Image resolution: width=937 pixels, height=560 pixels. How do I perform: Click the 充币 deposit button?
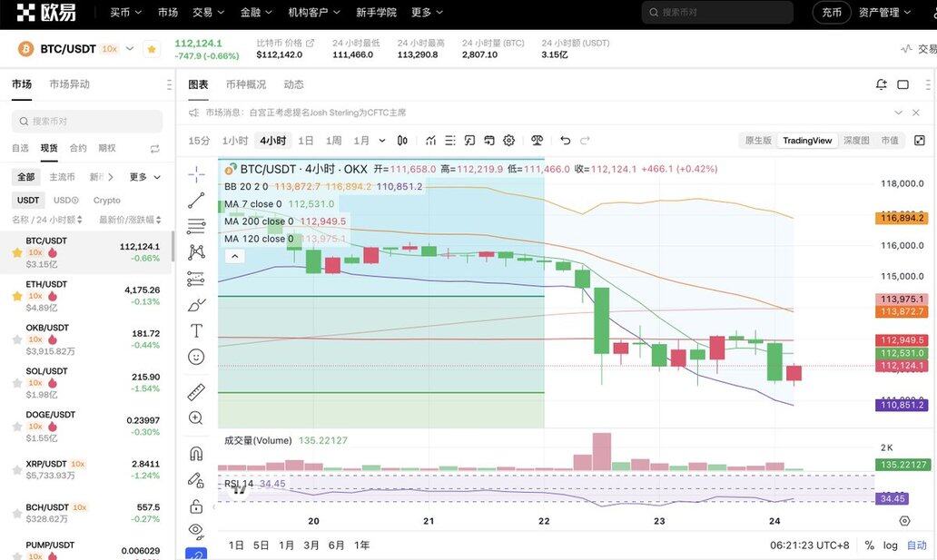coord(832,12)
